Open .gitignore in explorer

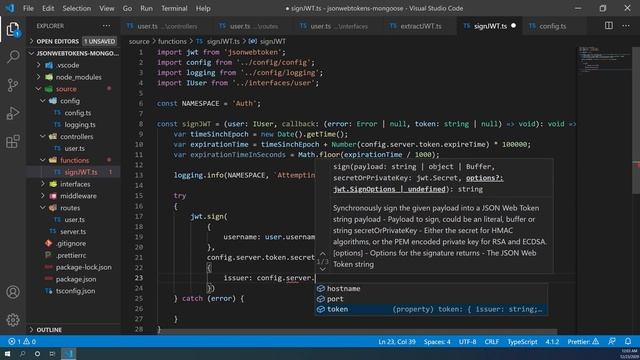[x=71, y=243]
